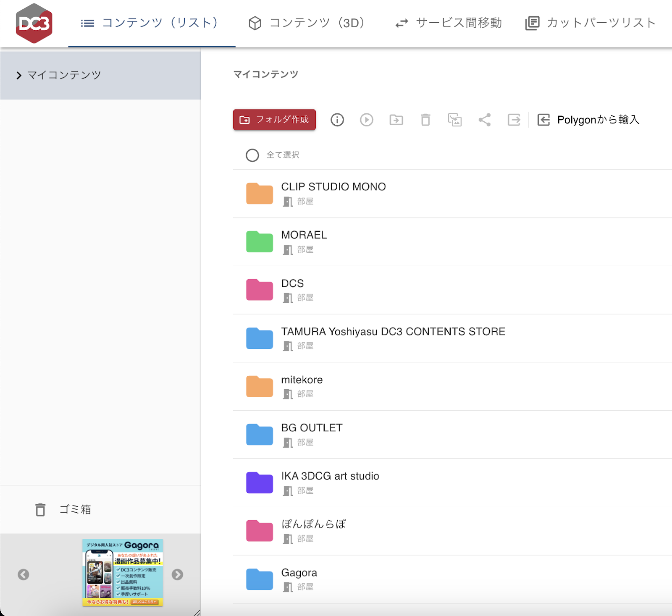
Task: Click the export arrow icon in toolbar
Action: [514, 120]
